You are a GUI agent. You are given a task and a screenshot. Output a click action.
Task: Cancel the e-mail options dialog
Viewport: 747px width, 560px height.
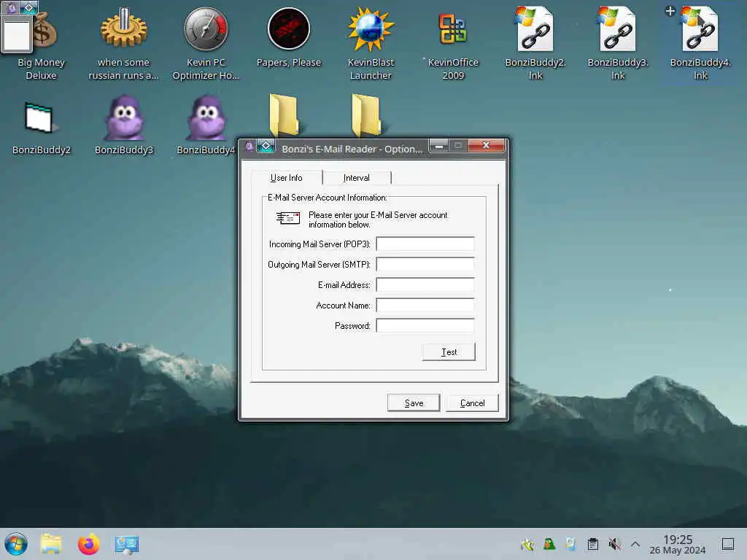472,402
